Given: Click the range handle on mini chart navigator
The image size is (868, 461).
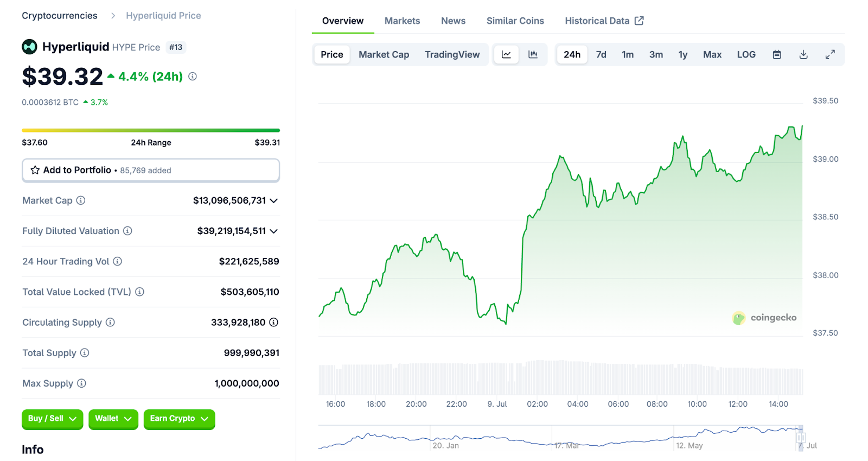Looking at the screenshot, I should coord(800,438).
